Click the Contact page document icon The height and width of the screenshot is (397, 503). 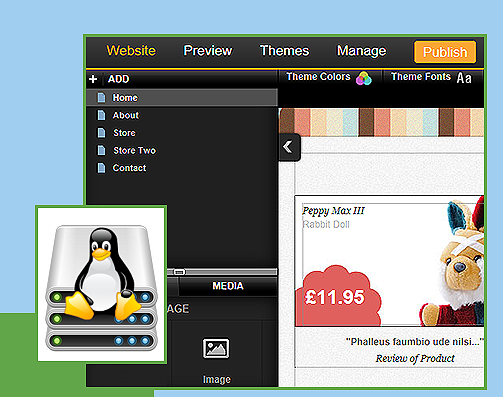101,168
